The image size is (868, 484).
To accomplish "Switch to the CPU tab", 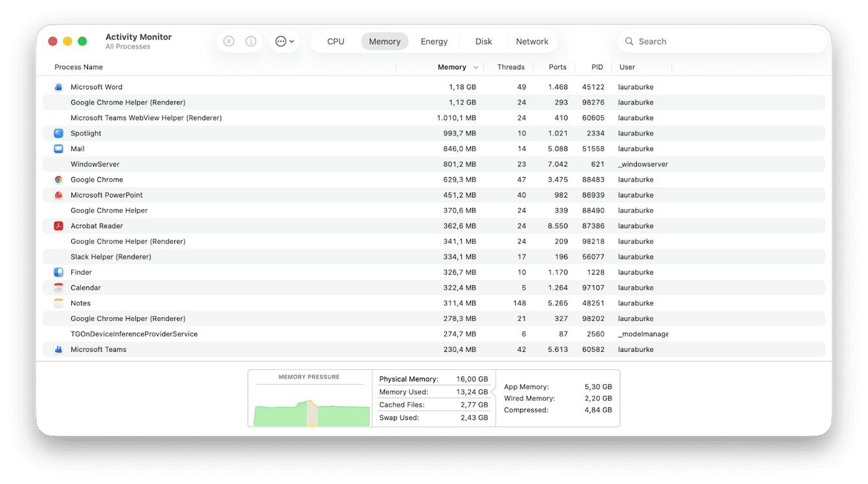I will 335,41.
